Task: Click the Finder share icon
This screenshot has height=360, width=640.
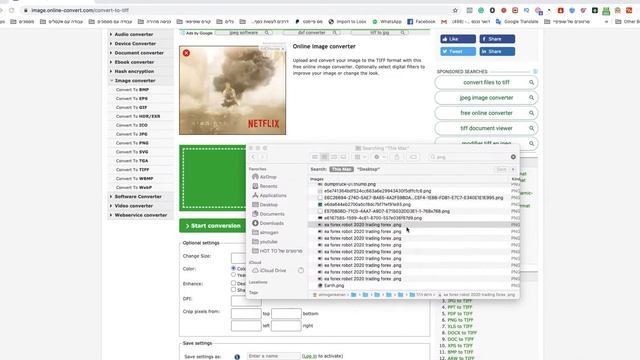Action: (397, 157)
